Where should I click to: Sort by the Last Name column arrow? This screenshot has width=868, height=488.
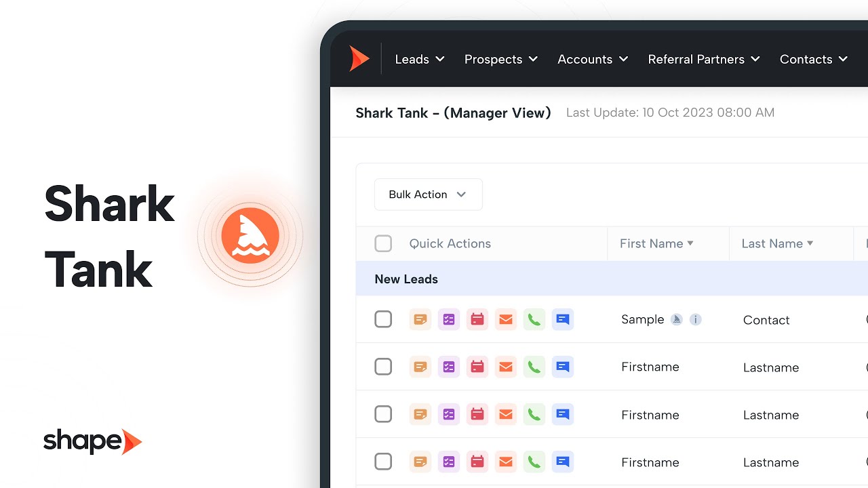[x=810, y=243]
